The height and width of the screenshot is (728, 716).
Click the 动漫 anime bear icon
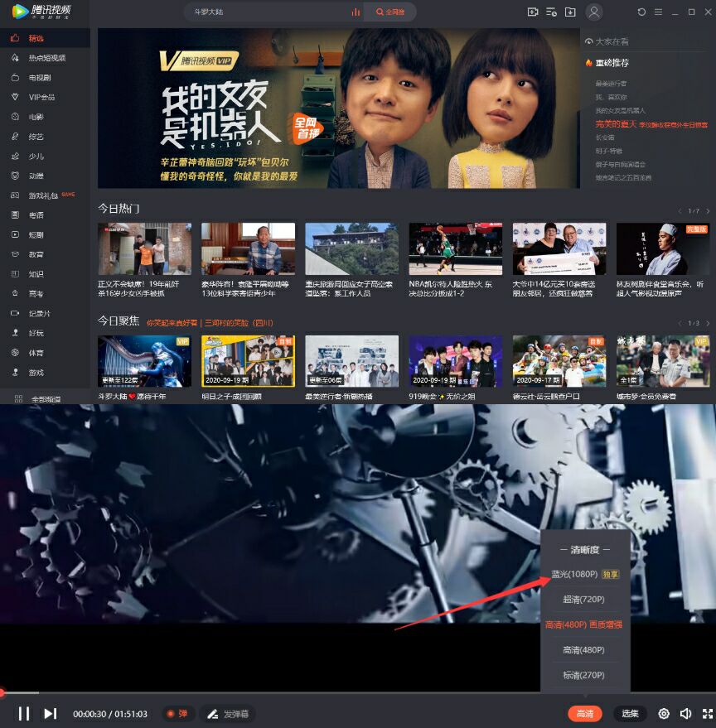[x=16, y=176]
